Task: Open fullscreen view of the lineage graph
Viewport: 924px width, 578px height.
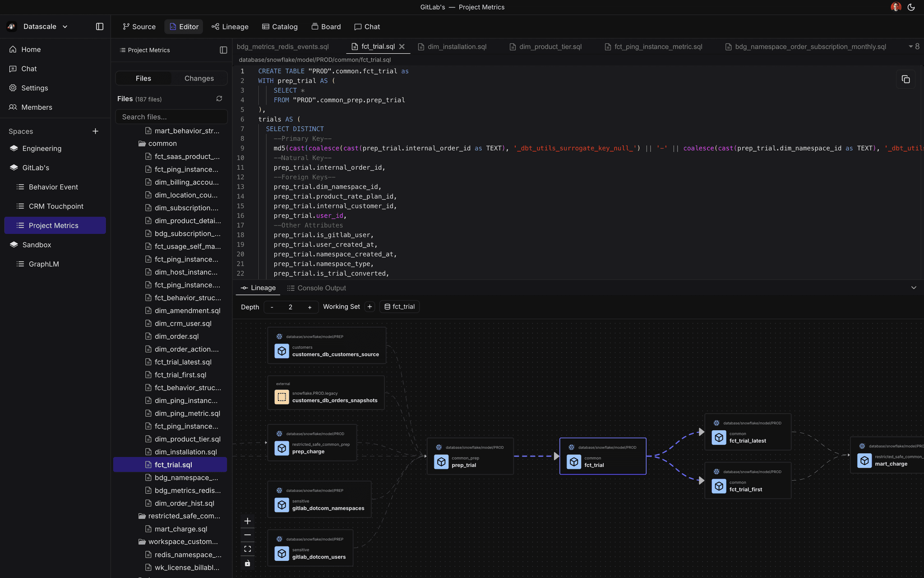Action: click(247, 549)
